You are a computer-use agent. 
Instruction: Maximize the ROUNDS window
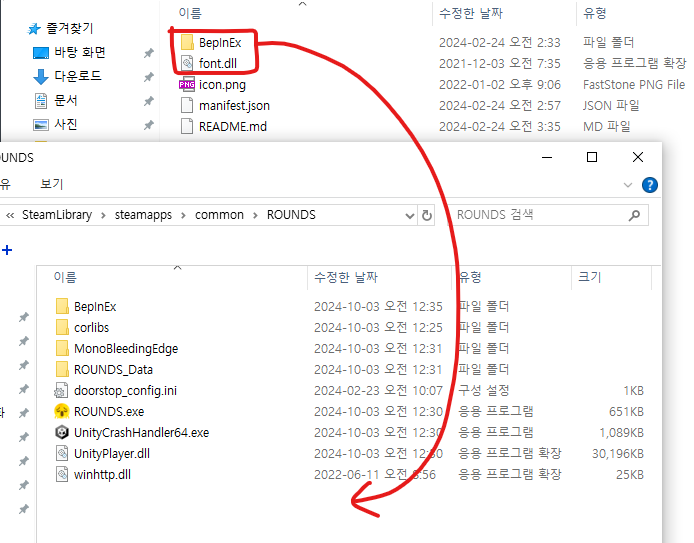click(x=592, y=157)
